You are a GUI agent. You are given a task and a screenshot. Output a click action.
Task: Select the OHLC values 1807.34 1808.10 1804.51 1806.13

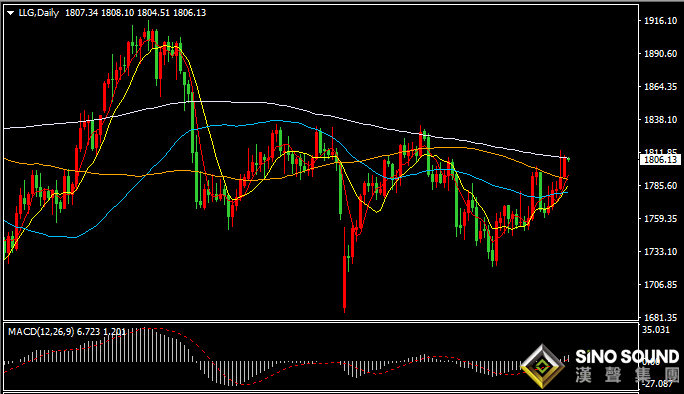[136, 13]
